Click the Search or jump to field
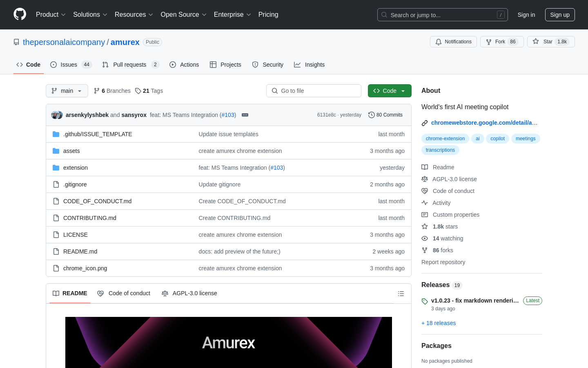588x368 pixels. [x=443, y=15]
